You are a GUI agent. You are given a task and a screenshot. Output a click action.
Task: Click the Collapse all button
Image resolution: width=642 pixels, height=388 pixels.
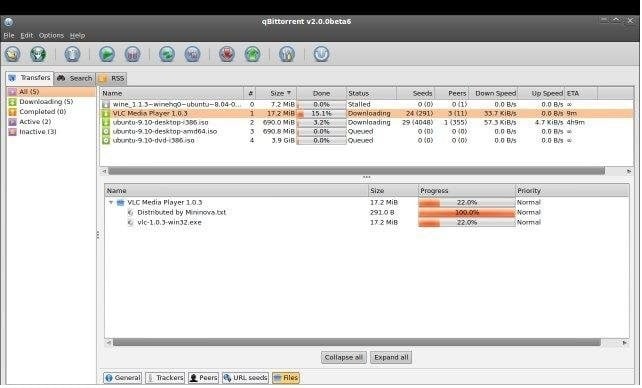(344, 357)
